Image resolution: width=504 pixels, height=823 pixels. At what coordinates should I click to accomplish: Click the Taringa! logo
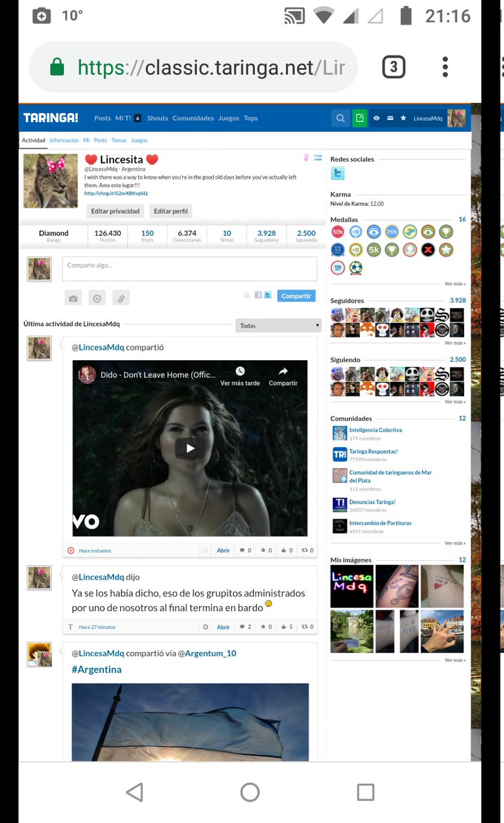pos(51,118)
